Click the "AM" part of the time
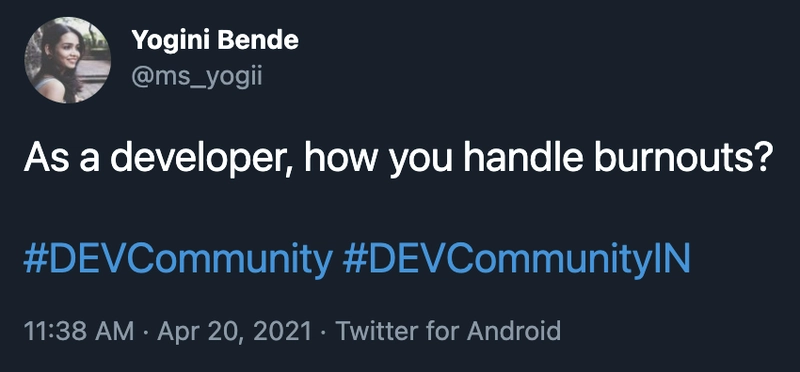The width and height of the screenshot is (800, 372). click(117, 331)
